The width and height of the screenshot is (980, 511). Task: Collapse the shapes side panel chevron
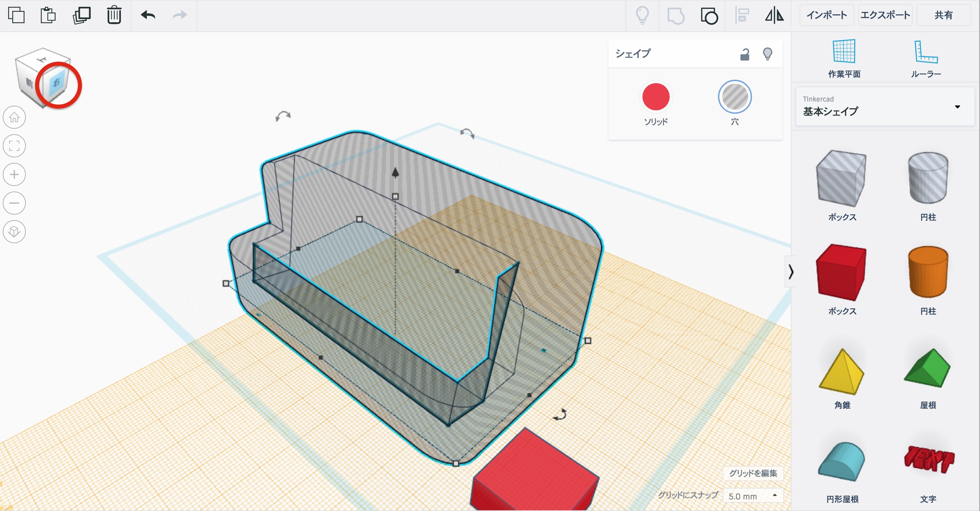point(791,272)
